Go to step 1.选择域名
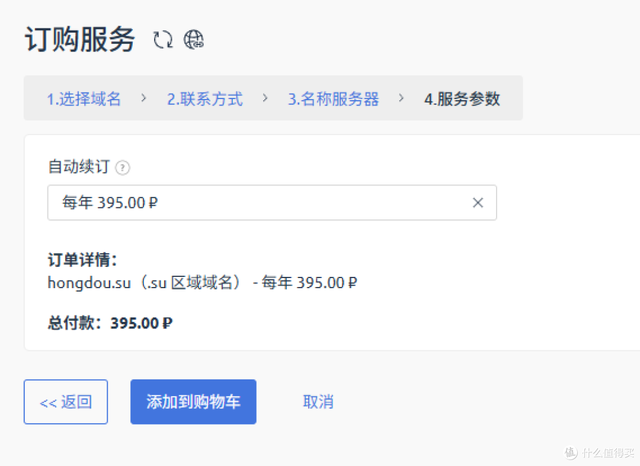The width and height of the screenshot is (640, 466). tap(84, 99)
